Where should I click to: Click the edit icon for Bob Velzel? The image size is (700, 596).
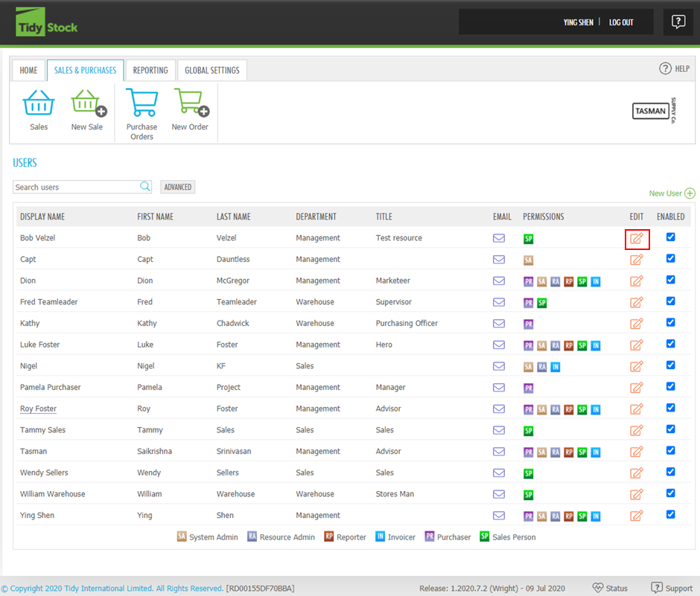(x=637, y=239)
